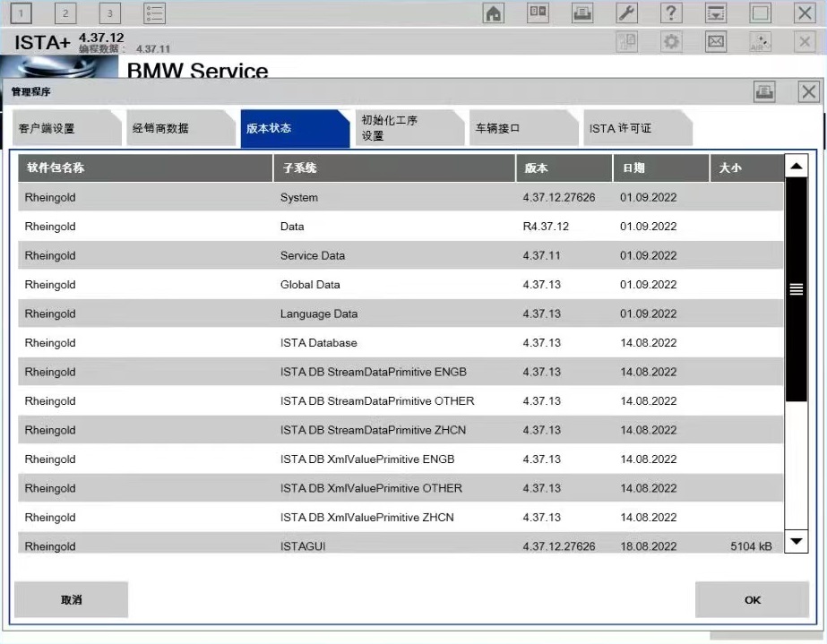
Task: Sort by the 软件包名称 column header
Action: [x=145, y=167]
